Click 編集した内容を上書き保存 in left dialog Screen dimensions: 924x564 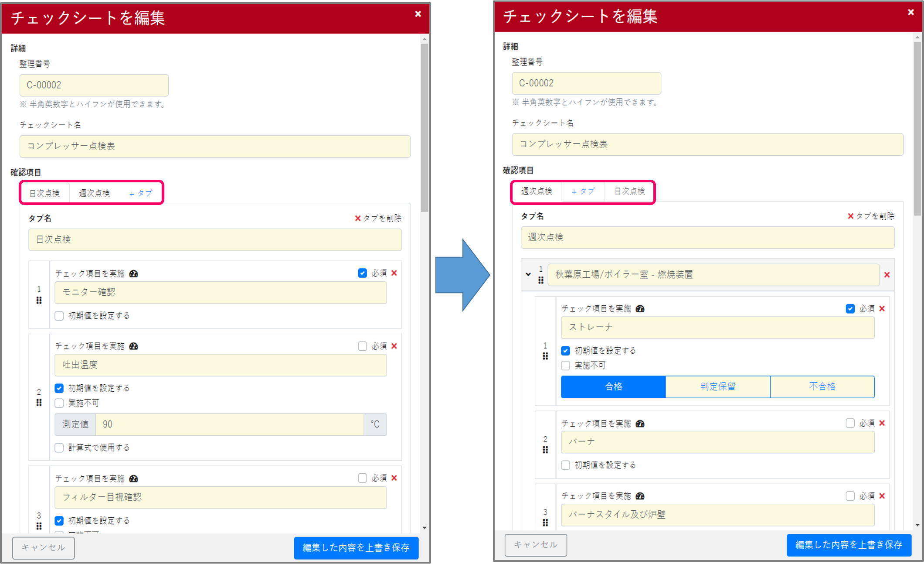356,547
